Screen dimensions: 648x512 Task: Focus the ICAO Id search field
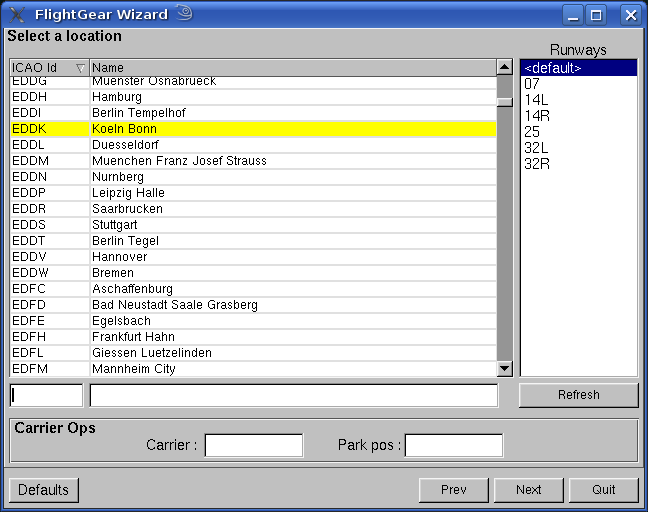pyautogui.click(x=46, y=395)
